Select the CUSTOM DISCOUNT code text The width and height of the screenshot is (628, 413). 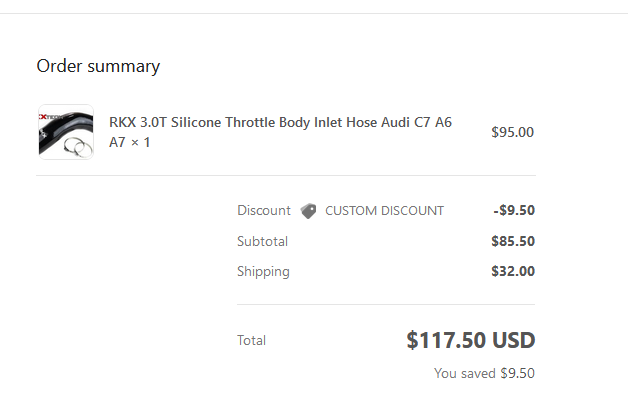point(384,211)
